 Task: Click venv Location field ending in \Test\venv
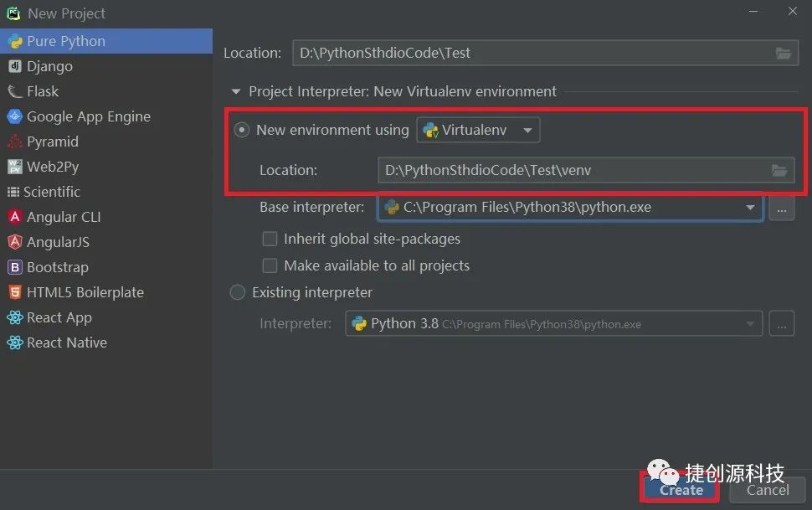pyautogui.click(x=586, y=170)
